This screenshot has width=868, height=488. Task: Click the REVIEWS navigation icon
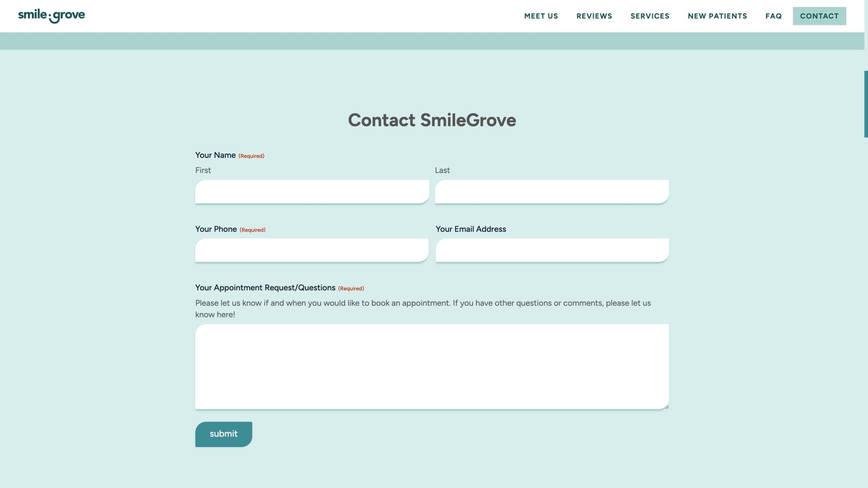click(594, 16)
